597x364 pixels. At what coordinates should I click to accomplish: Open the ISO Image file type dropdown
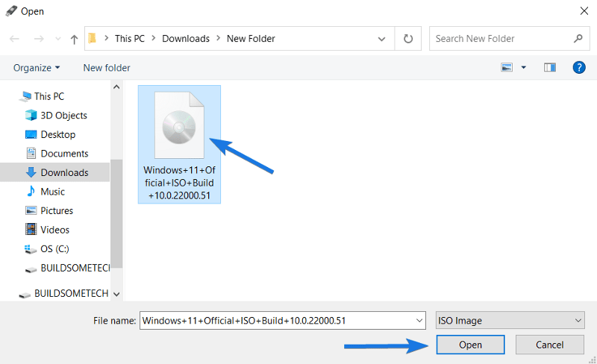(510, 320)
